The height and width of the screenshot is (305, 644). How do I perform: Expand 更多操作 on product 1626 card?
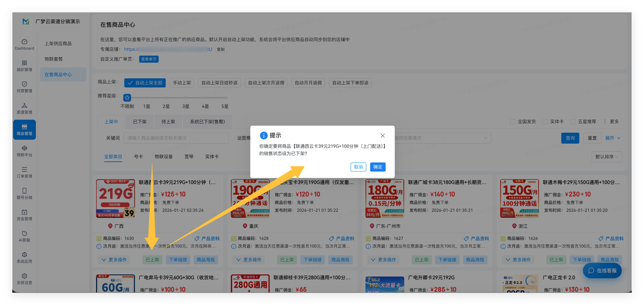pos(517,260)
